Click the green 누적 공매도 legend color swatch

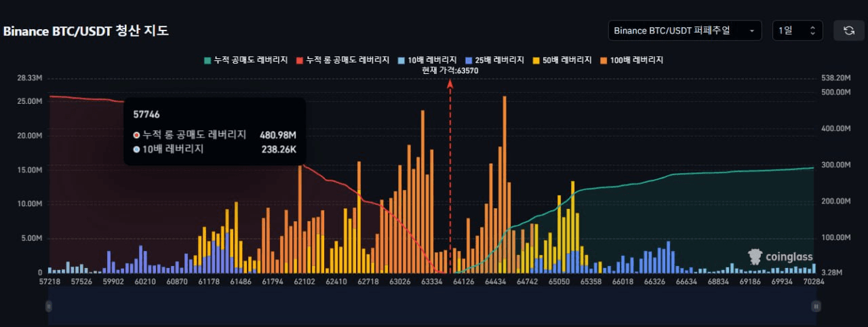(207, 60)
